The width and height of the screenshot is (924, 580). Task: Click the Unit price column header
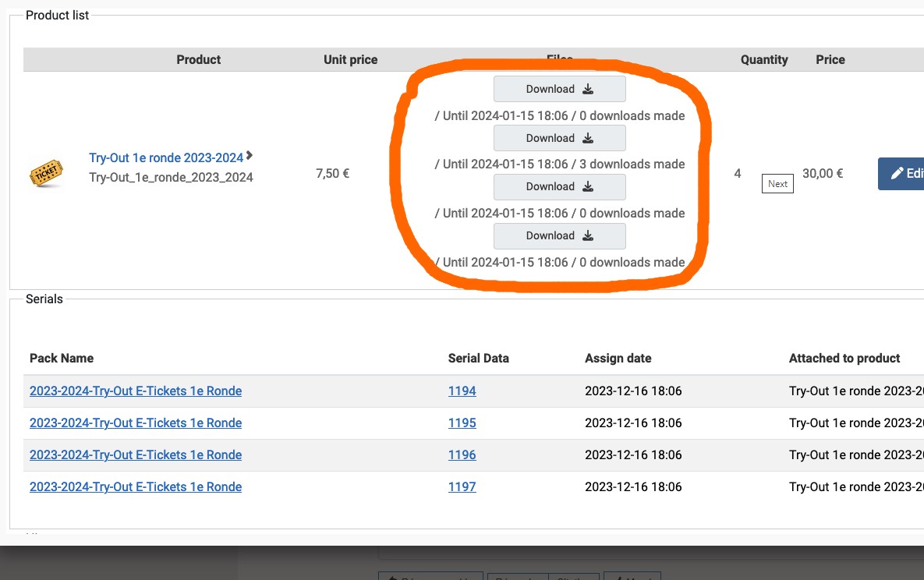tap(350, 60)
